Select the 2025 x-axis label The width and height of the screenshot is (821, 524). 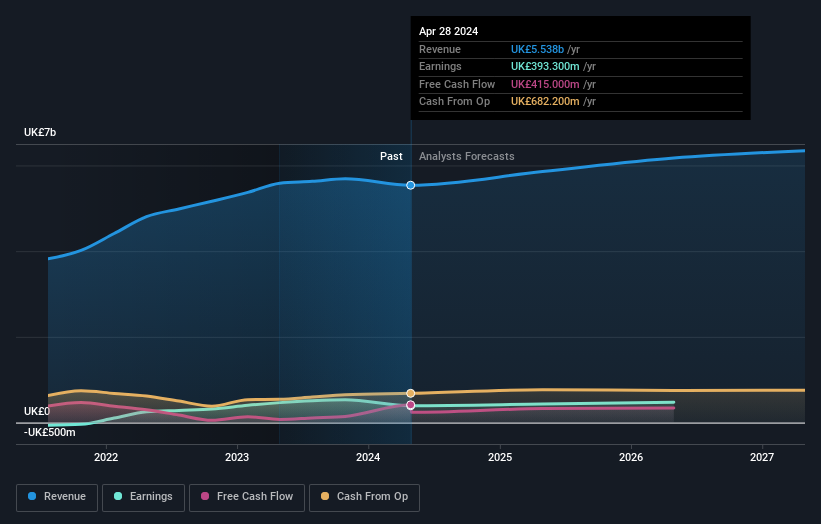[x=500, y=457]
